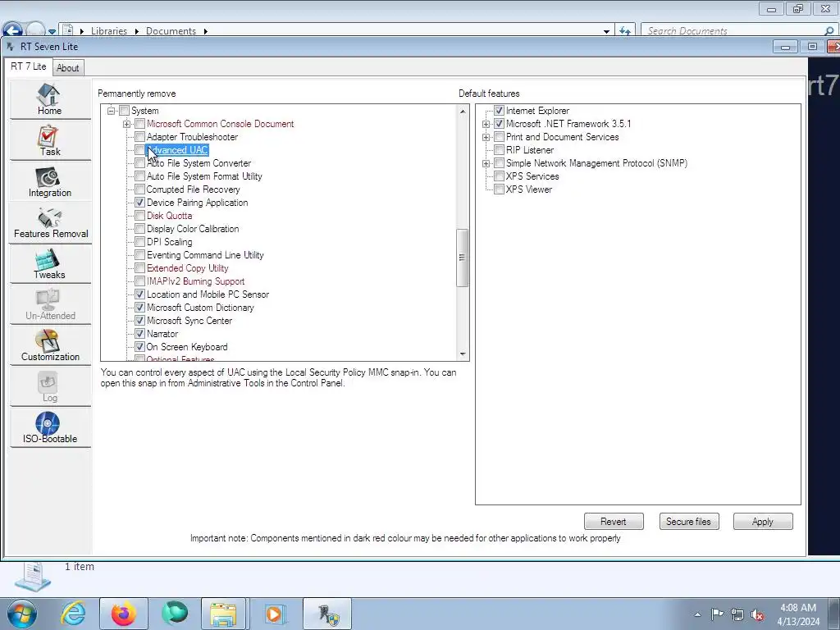
Task: Expand the Documents breadcrumb arrow
Action: click(205, 31)
